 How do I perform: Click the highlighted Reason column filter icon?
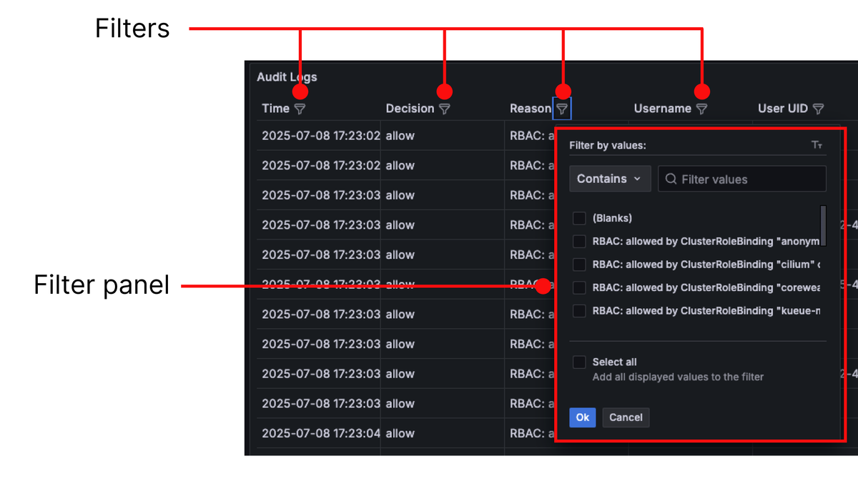(563, 109)
